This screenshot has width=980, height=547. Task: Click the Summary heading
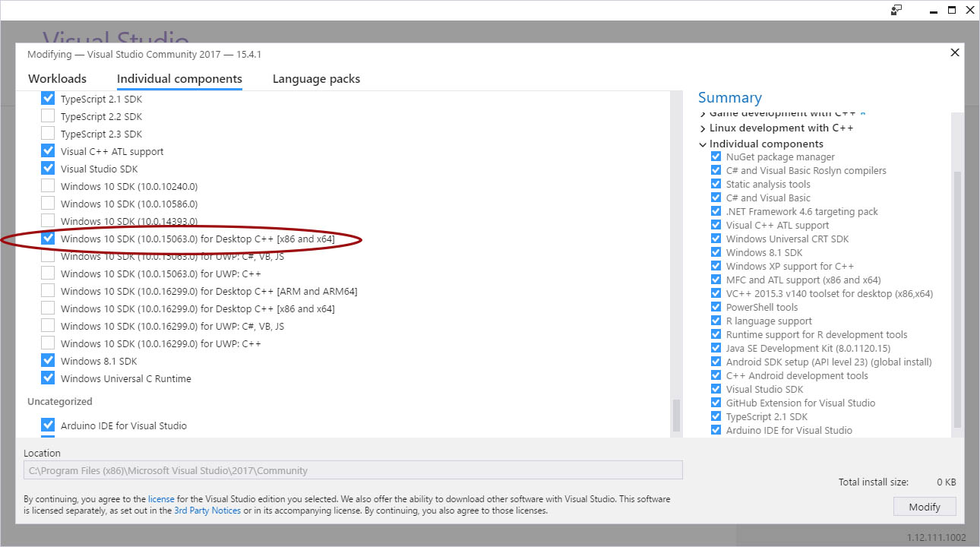pos(729,98)
